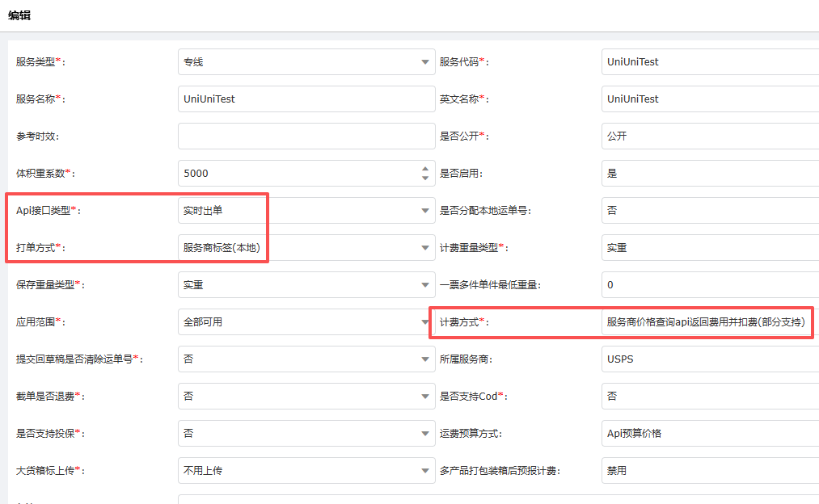Open the 保存重量类型 dropdown
Image resolution: width=819 pixels, height=504 pixels.
point(306,285)
